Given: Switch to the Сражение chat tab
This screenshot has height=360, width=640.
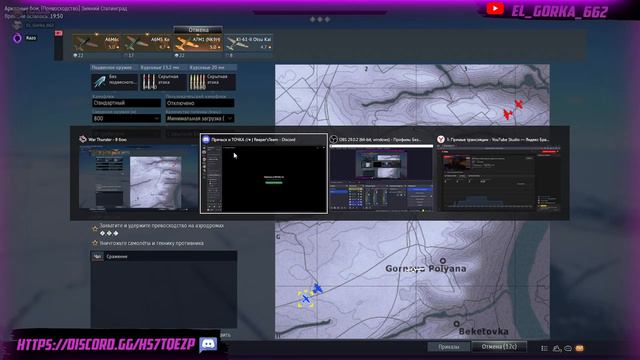Looking at the screenshot, I should pyautogui.click(x=117, y=257).
